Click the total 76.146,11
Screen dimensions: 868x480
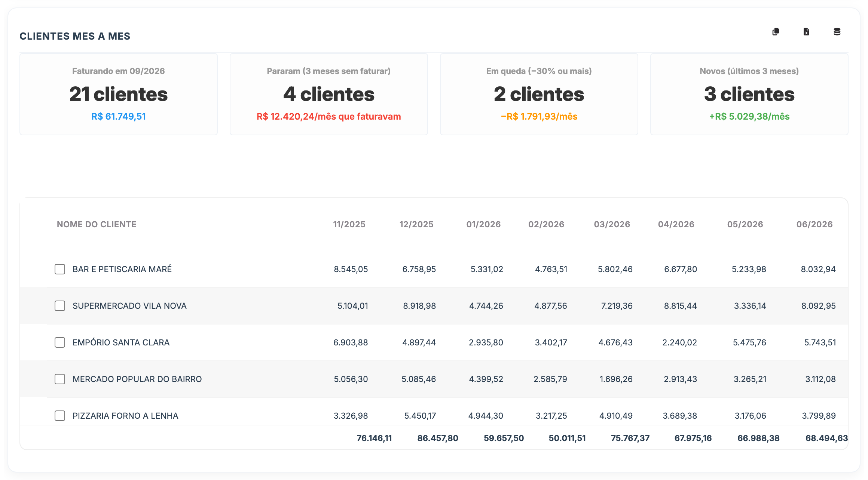tap(374, 438)
